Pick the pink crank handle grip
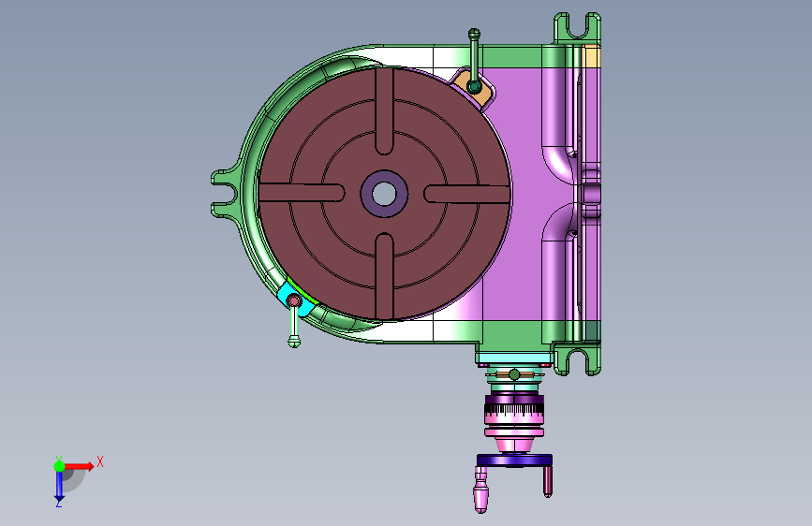 480,489
